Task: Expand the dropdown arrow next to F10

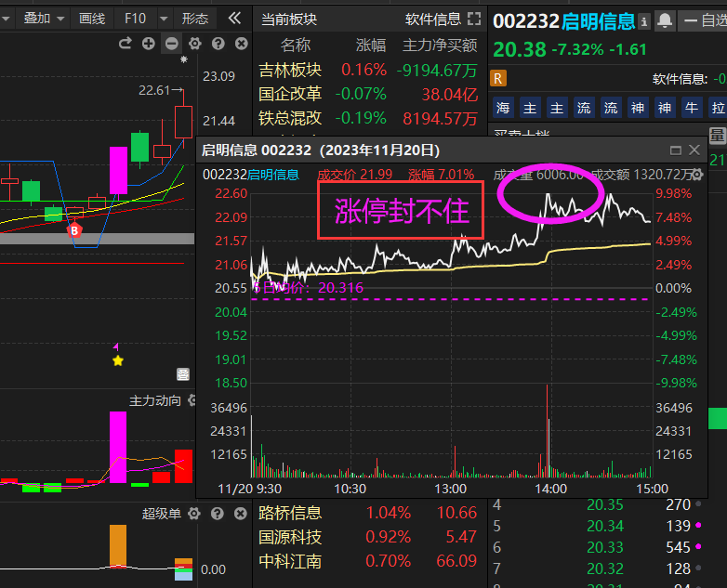Action: [x=164, y=19]
